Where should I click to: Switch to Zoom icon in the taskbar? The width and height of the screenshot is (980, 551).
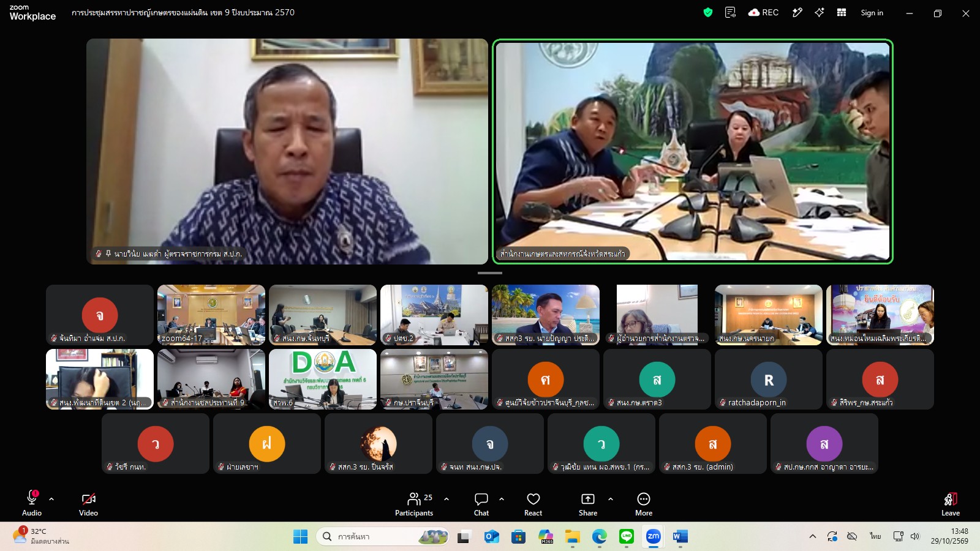coord(654,537)
